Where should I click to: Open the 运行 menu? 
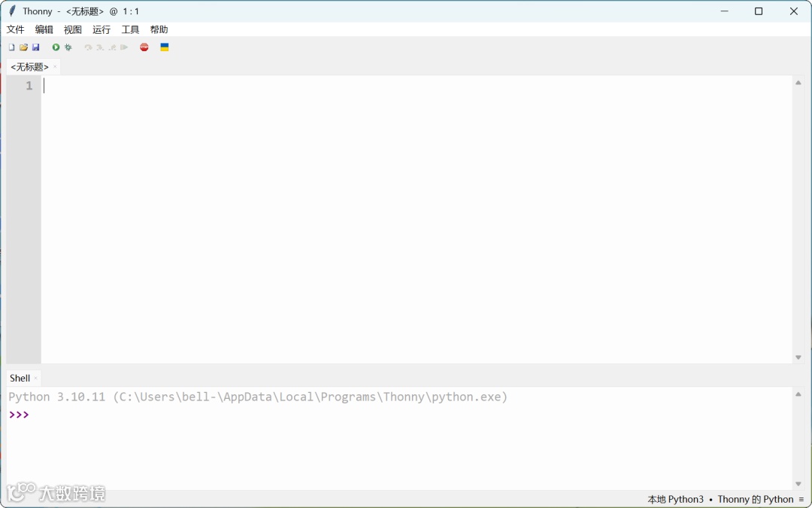coord(101,29)
